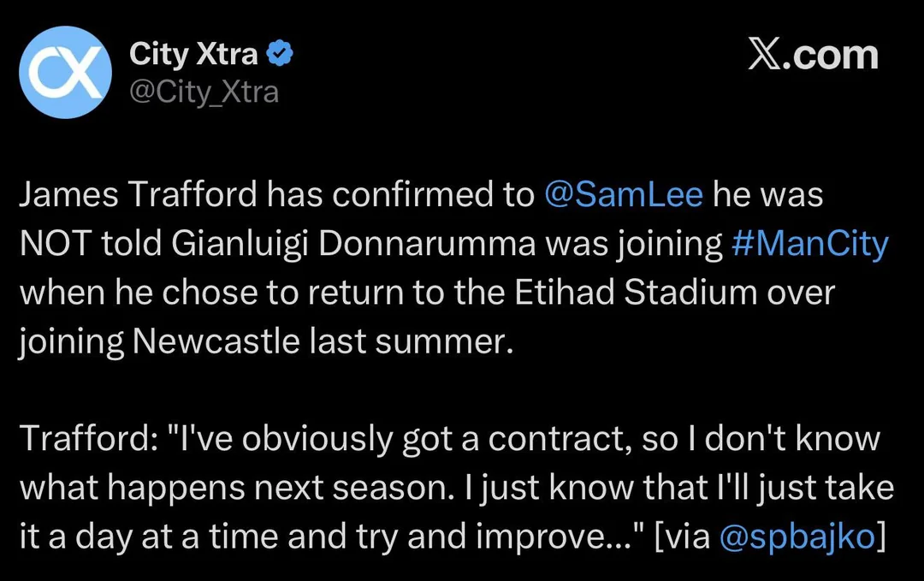Open the City Xtra display name
Screen dimensions: 924x581
pos(193,55)
